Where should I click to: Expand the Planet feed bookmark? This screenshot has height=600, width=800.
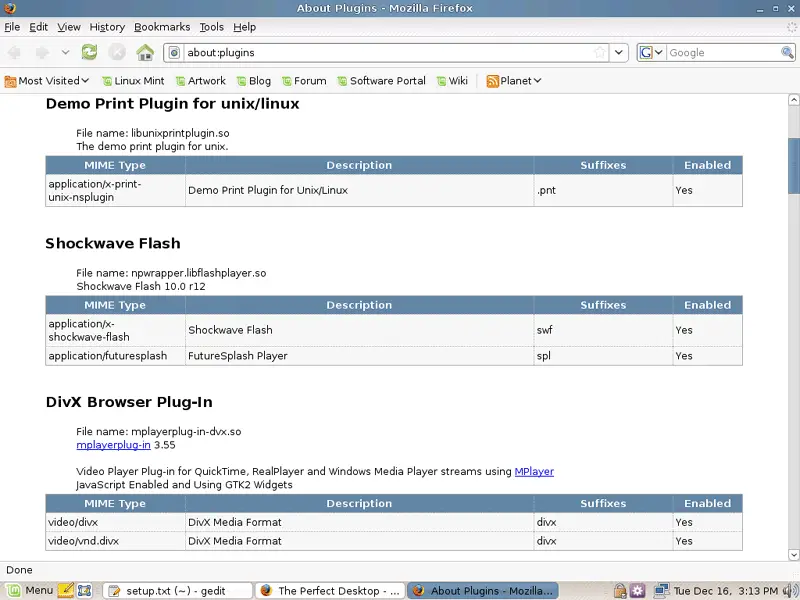pyautogui.click(x=514, y=81)
